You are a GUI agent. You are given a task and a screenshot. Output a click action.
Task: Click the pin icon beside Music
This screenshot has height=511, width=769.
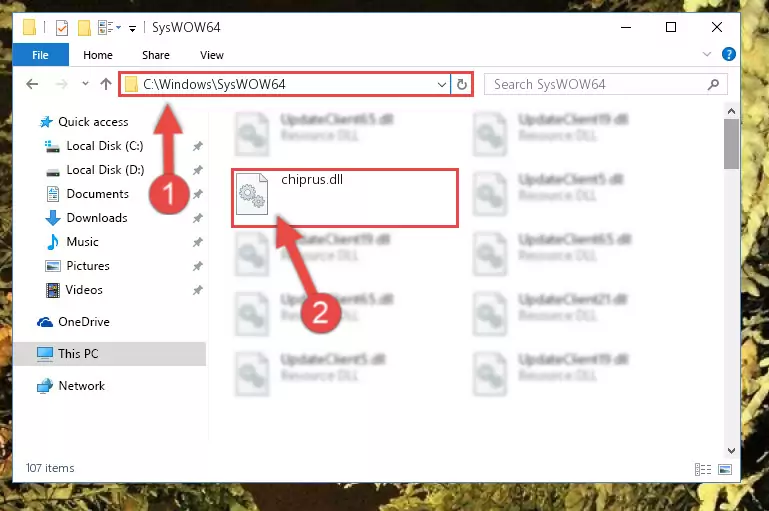click(x=198, y=242)
